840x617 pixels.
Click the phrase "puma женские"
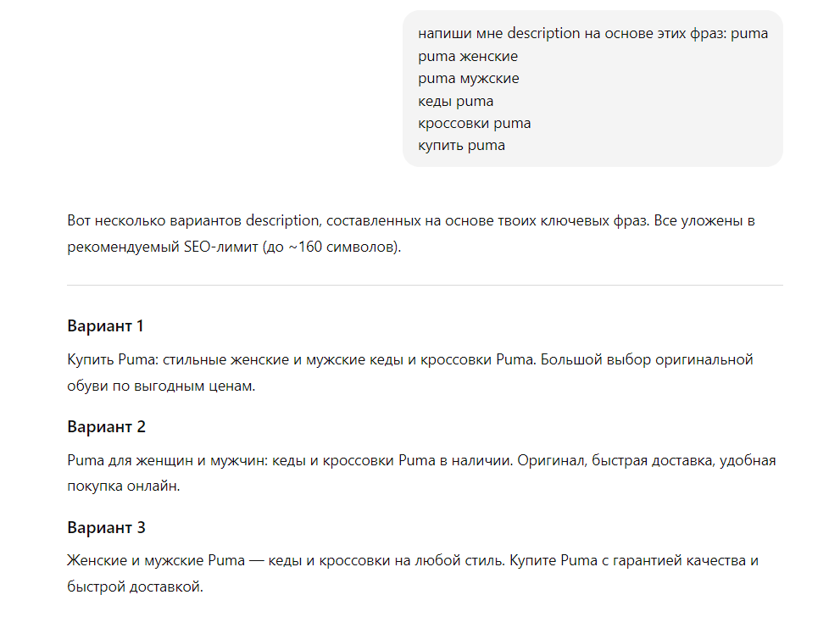pyautogui.click(x=468, y=57)
